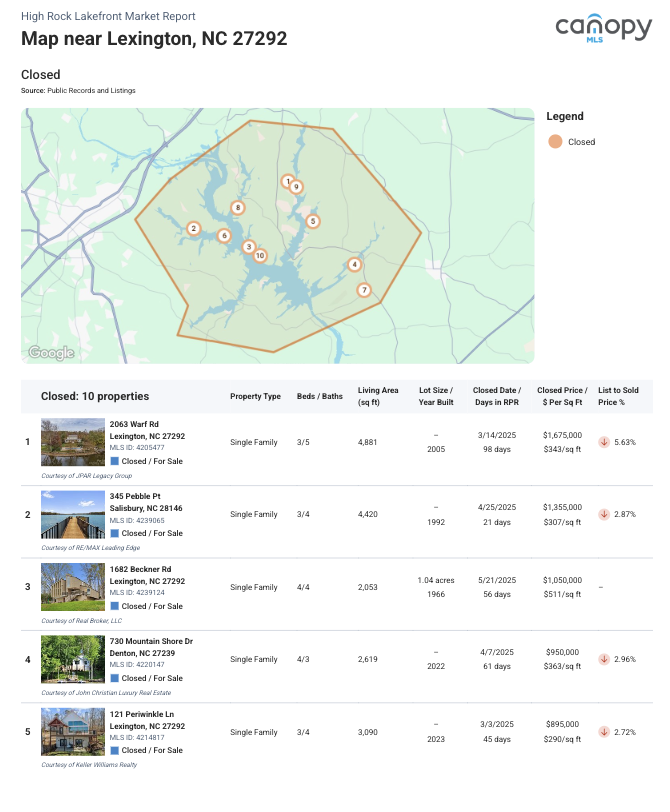Click the 730 Mountain Shore Dr address

click(151, 641)
